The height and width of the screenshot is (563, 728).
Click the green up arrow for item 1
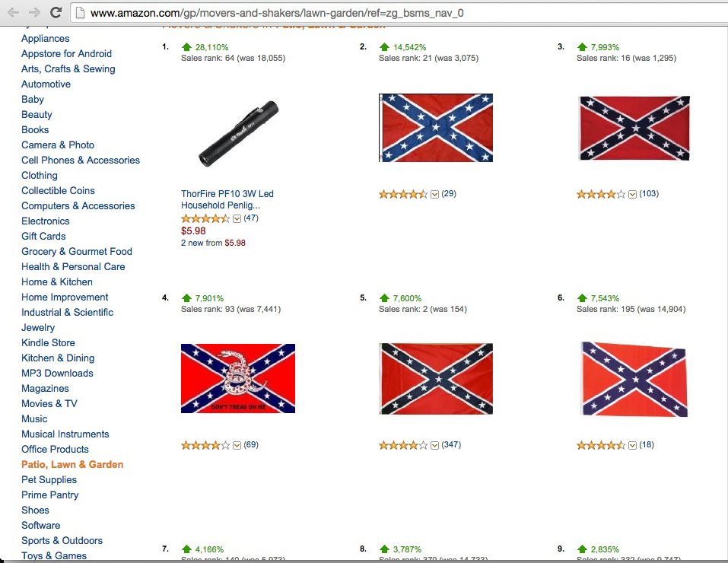pos(186,47)
